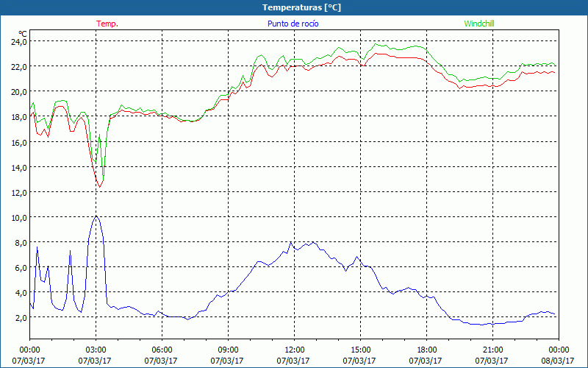Select the red Temp. legend label
Viewport: 588px width, 368px height.
click(107, 24)
